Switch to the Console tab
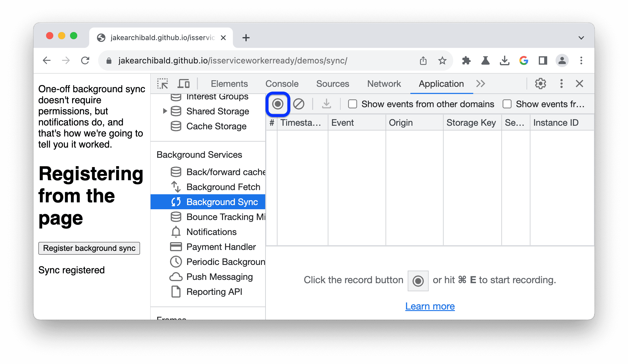628x364 pixels. (282, 84)
